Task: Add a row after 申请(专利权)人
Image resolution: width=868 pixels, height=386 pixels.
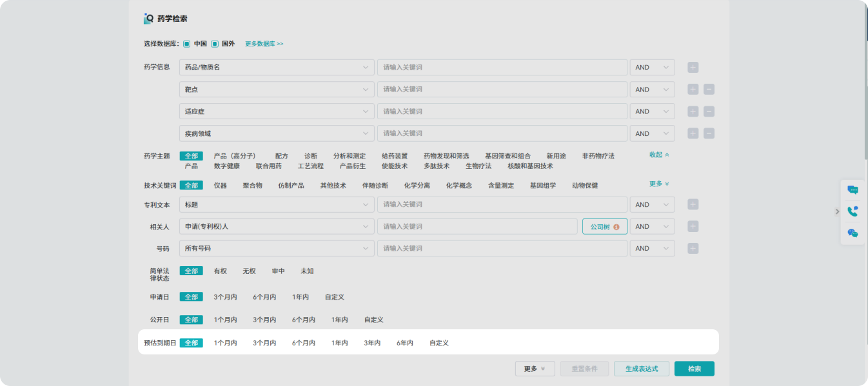Action: pyautogui.click(x=693, y=226)
